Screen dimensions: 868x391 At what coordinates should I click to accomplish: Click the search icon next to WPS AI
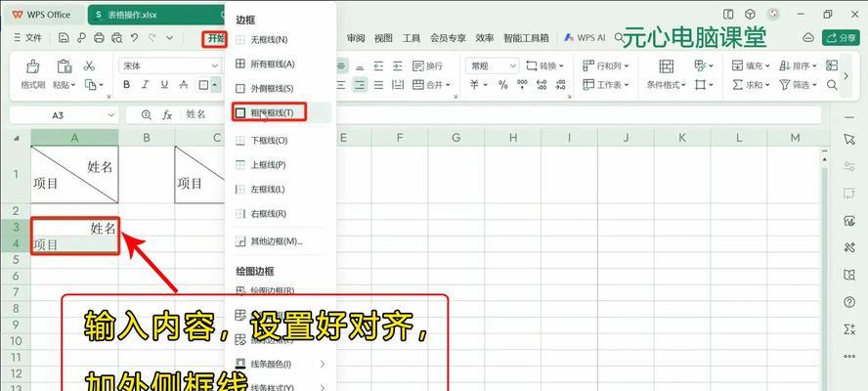coord(619,38)
